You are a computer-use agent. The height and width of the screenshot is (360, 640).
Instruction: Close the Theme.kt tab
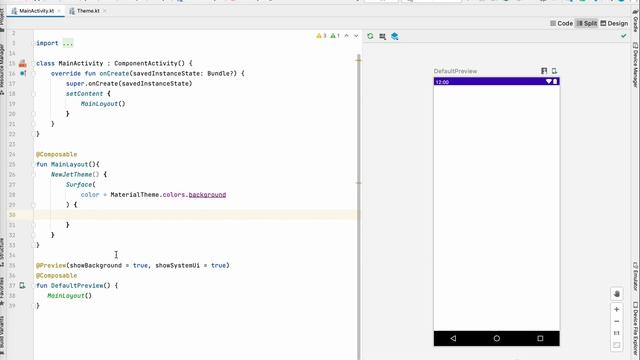[x=104, y=11]
